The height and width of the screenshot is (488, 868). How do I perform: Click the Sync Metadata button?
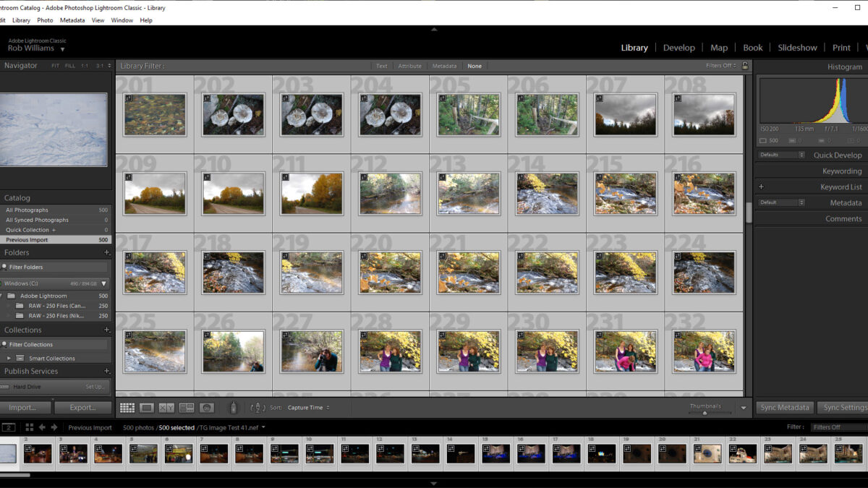785,408
